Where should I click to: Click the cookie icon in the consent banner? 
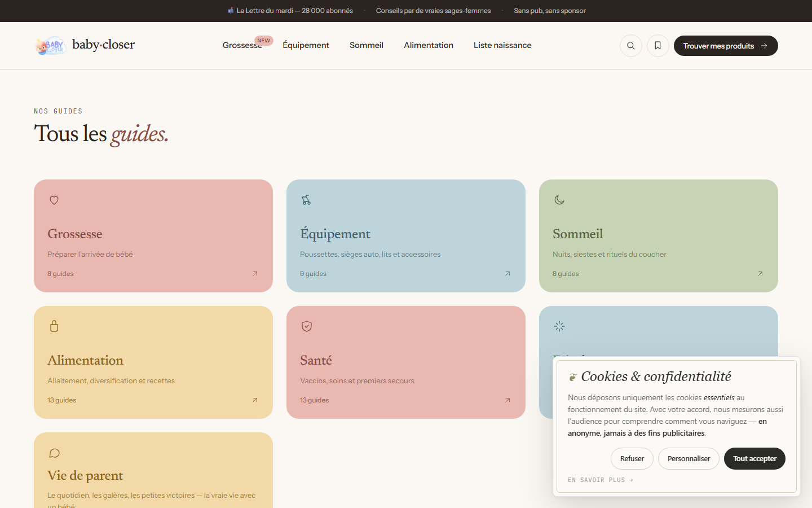click(x=572, y=377)
